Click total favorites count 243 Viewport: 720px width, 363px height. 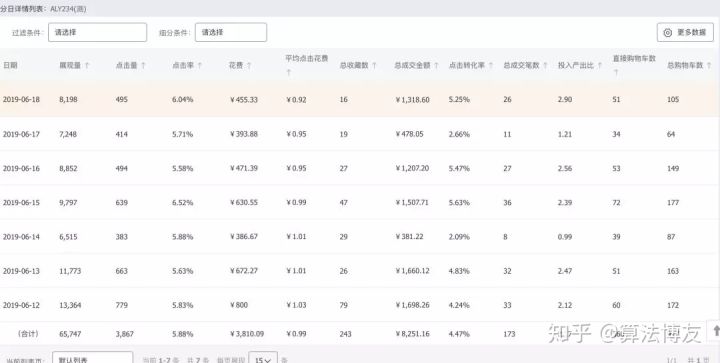(345, 334)
